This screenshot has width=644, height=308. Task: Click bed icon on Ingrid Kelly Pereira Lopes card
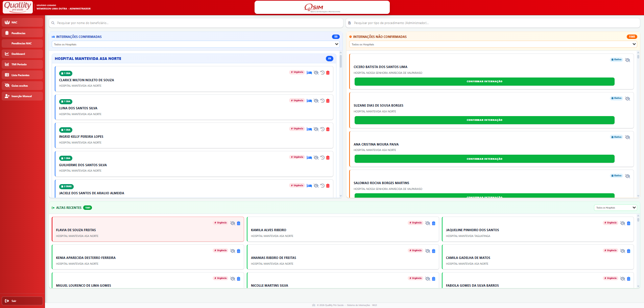309,129
